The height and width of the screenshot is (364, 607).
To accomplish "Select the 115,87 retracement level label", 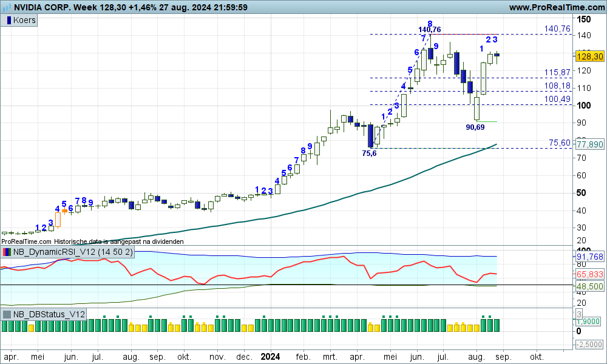I will point(557,72).
